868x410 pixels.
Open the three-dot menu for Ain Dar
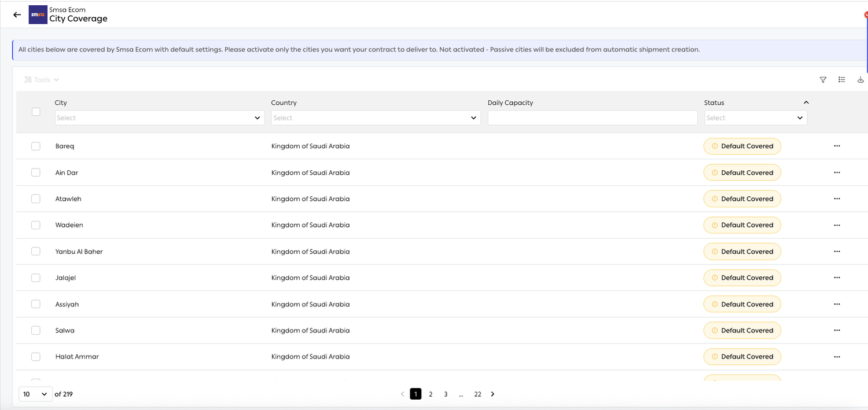click(x=837, y=173)
